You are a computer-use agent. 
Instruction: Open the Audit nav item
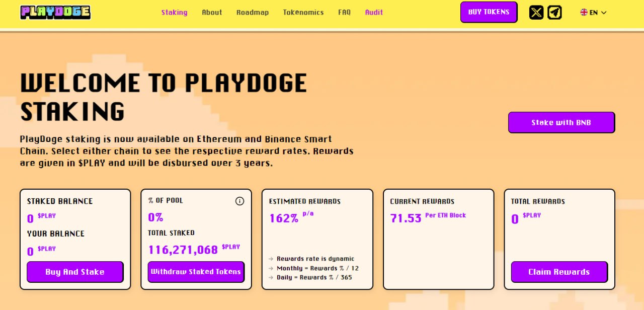pos(374,12)
